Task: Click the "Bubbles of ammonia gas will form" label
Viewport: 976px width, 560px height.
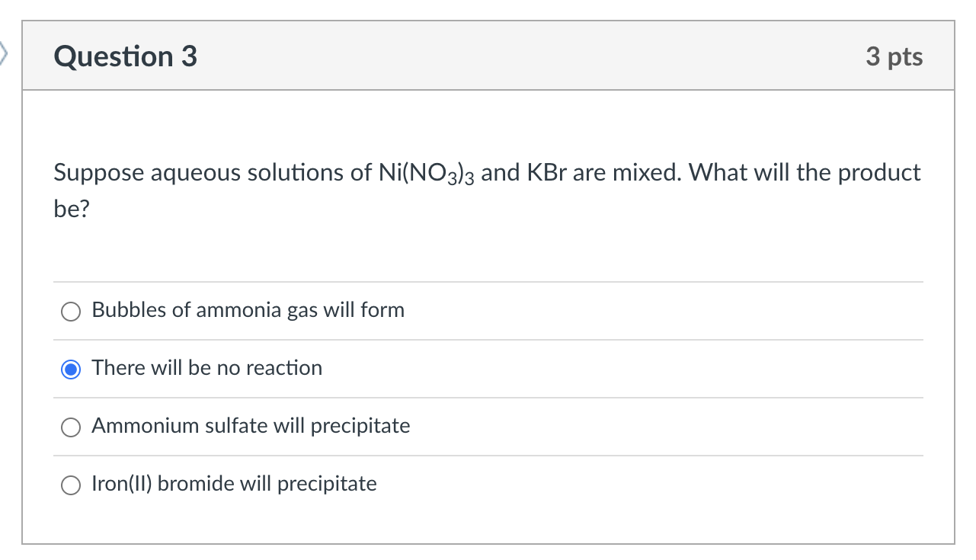Action: (x=248, y=310)
